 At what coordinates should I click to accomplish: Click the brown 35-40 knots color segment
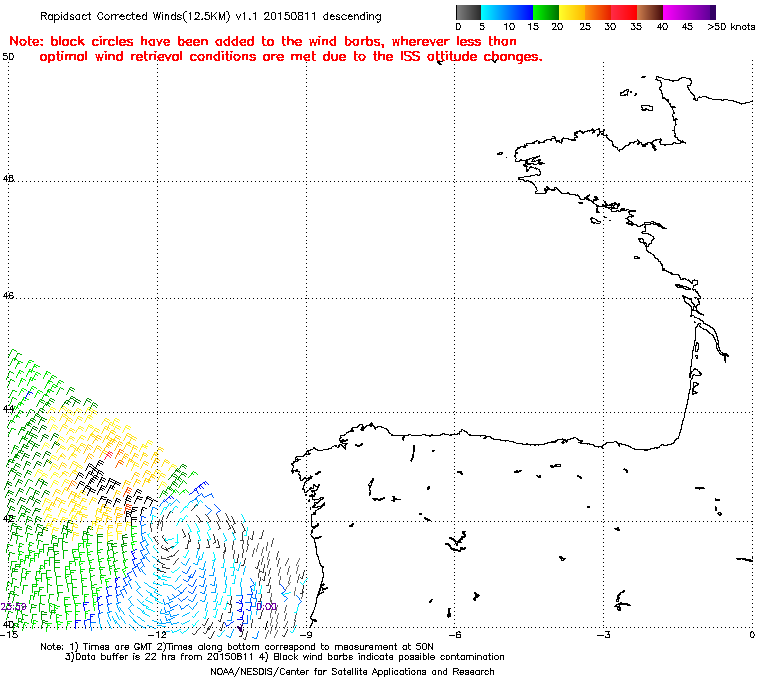pyautogui.click(x=650, y=12)
